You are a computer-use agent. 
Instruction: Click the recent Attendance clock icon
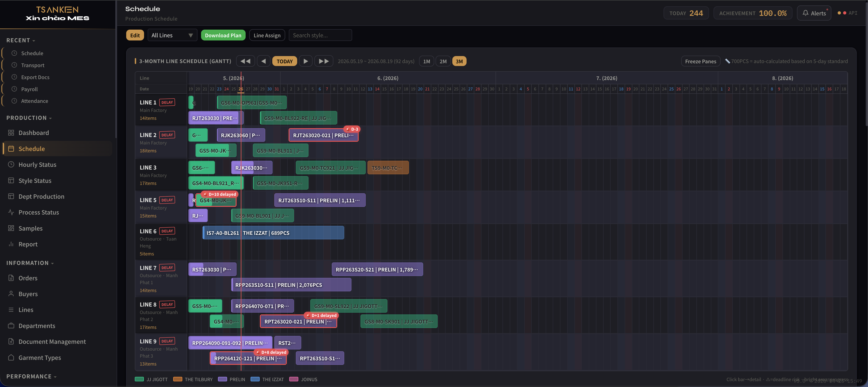coord(14,101)
